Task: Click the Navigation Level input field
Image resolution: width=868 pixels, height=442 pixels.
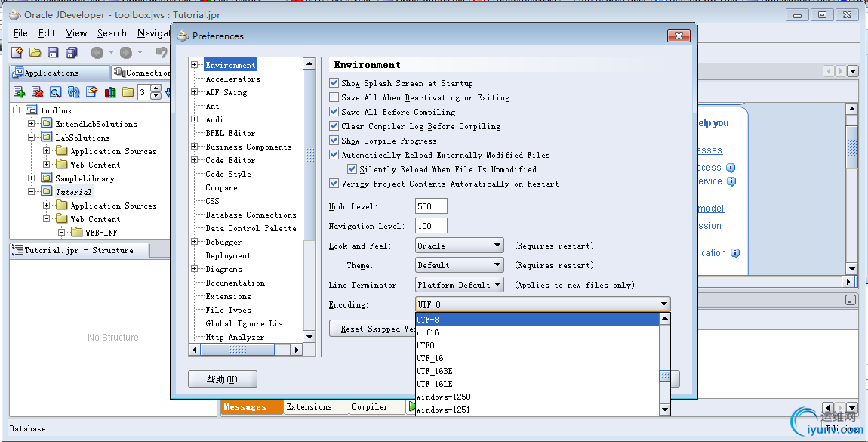Action: tap(431, 225)
